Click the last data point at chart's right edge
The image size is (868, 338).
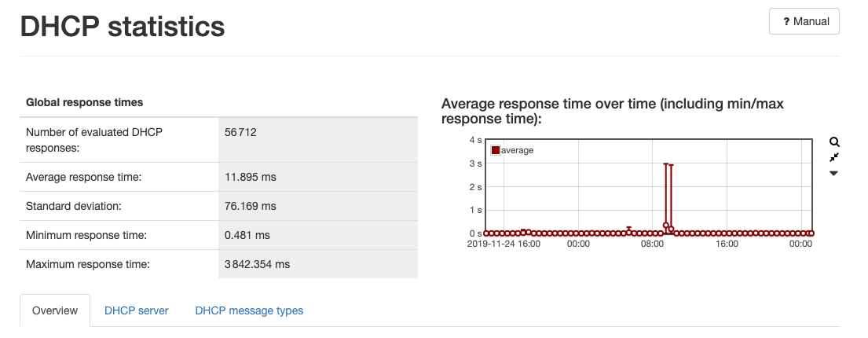coord(811,233)
